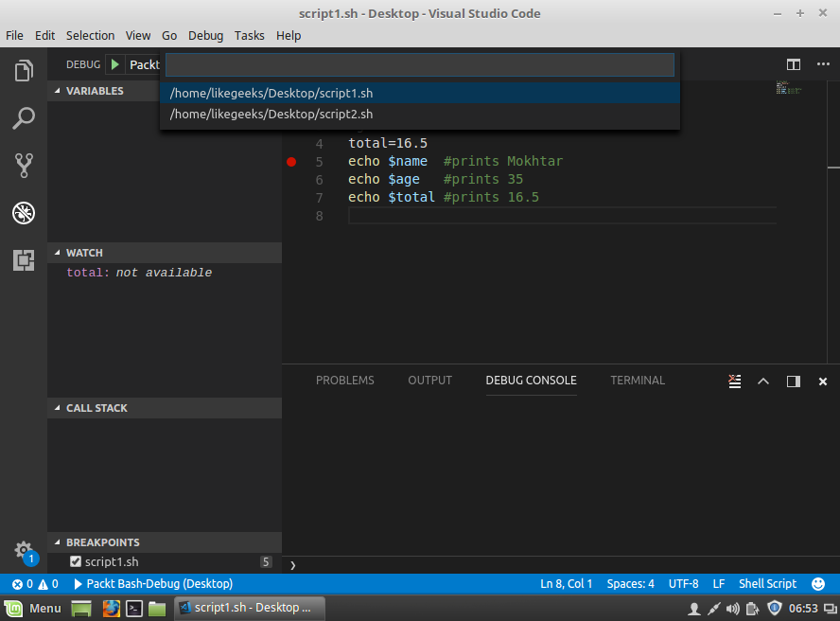
Task: Open the Extensions view in activity bar
Action: click(24, 260)
